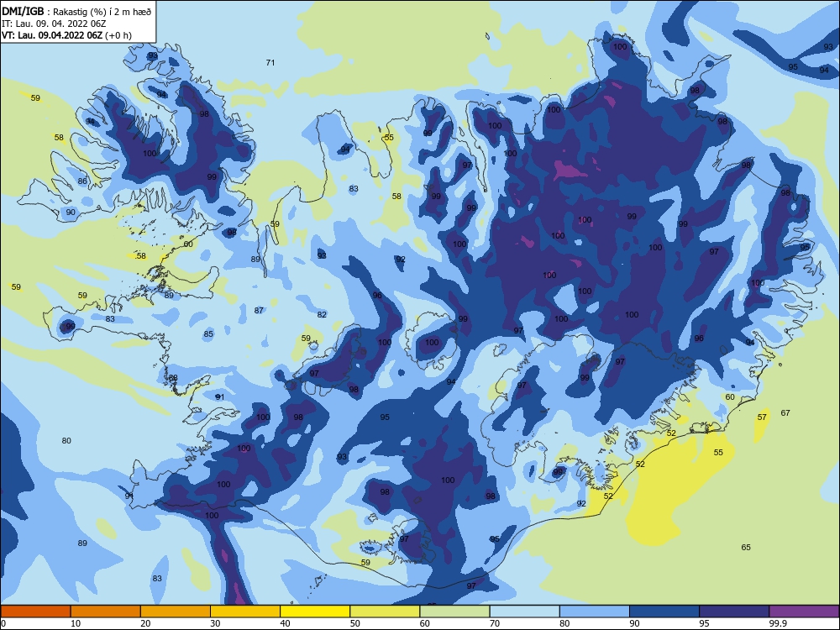Select the amber 20–30 legend color block
The image size is (840, 630).
point(176,612)
